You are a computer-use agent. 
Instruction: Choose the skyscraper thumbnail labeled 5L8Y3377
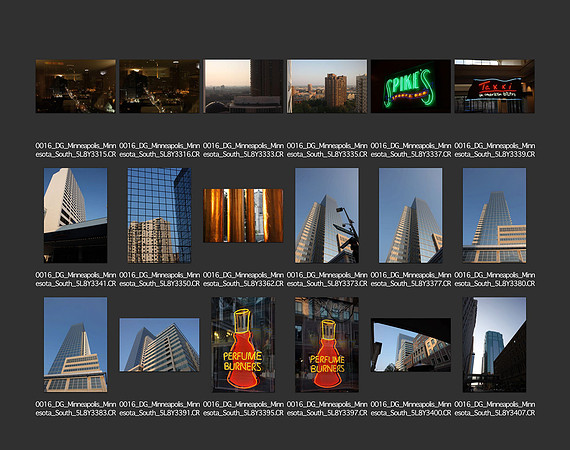point(411,215)
